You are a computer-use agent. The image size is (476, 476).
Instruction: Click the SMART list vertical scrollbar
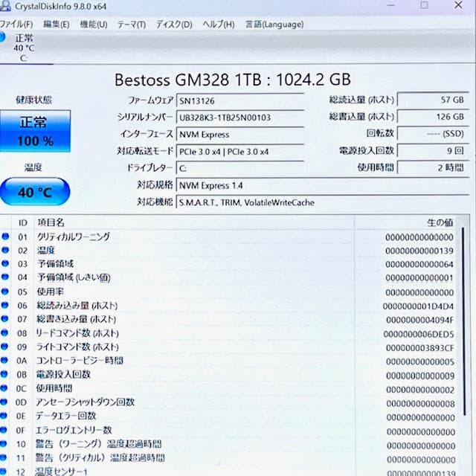point(464,322)
